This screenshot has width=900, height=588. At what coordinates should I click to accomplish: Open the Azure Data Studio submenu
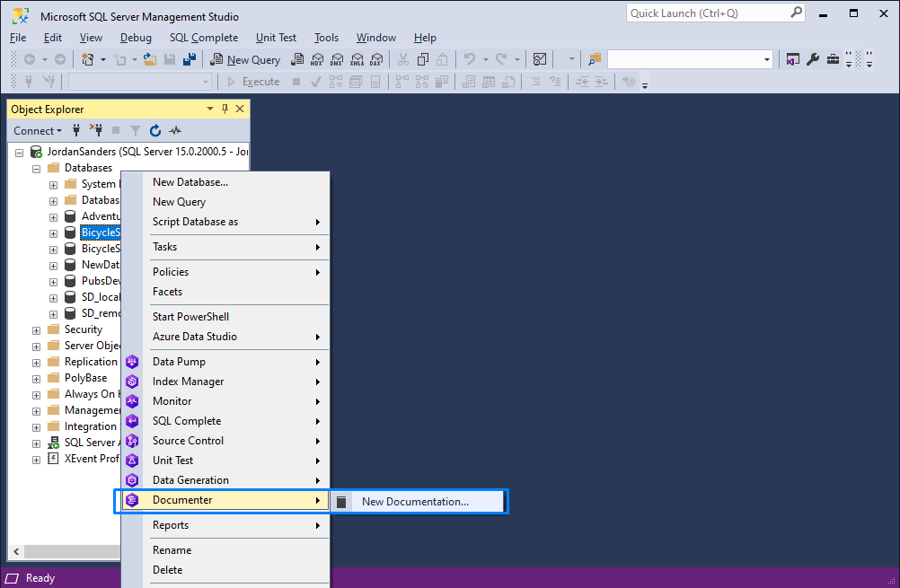(x=225, y=337)
